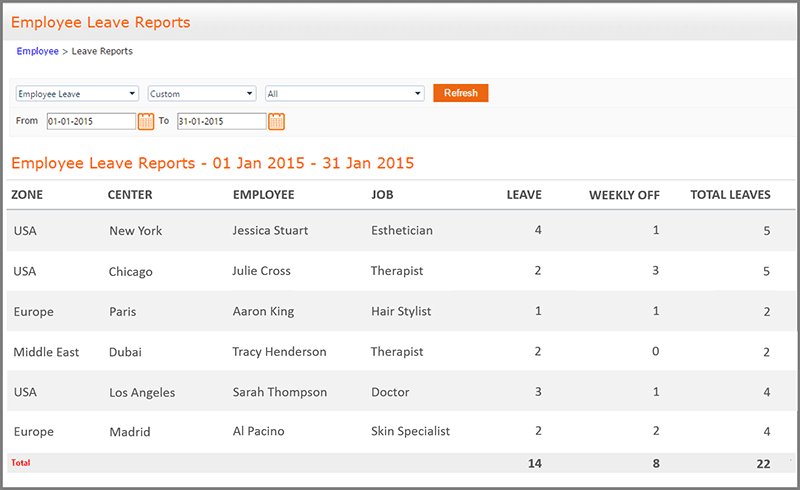This screenshot has width=800, height=490.
Task: Follow the Employee breadcrumb link
Action: click(x=37, y=51)
